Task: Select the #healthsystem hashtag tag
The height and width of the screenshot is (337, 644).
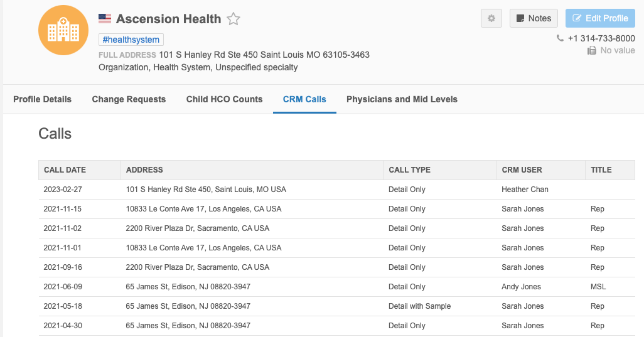Action: click(131, 40)
